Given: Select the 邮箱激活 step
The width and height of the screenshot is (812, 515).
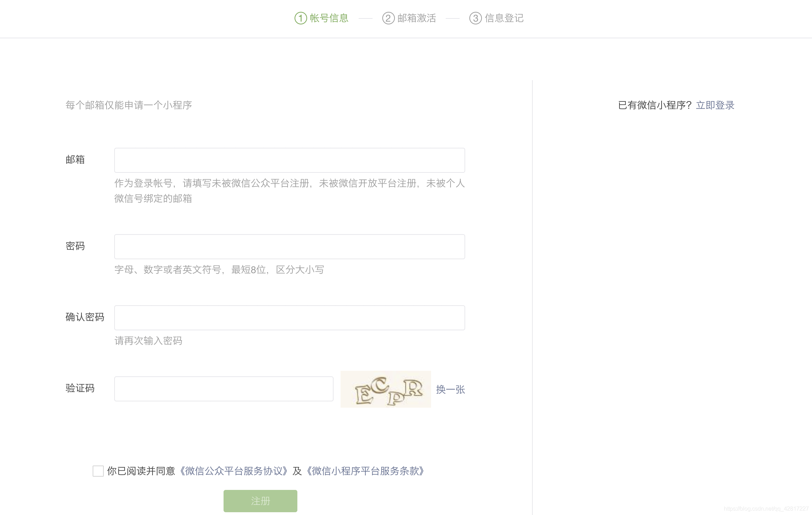Looking at the screenshot, I should (x=417, y=18).
